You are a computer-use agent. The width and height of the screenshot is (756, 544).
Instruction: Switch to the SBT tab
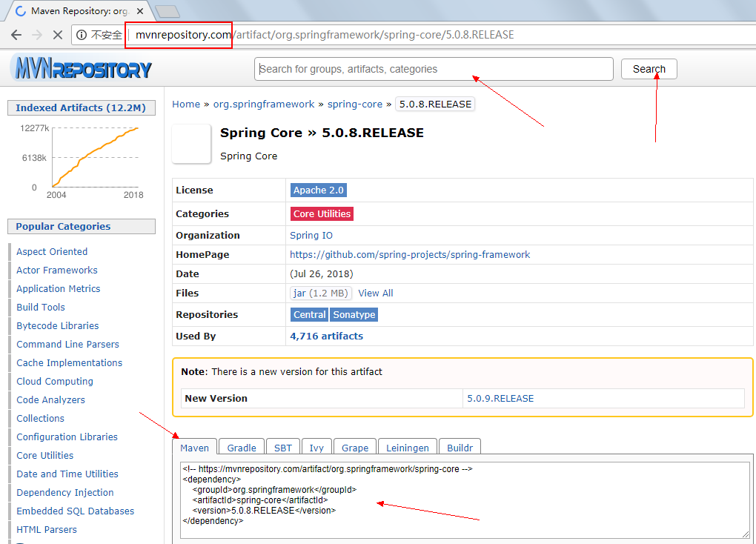[x=283, y=448]
